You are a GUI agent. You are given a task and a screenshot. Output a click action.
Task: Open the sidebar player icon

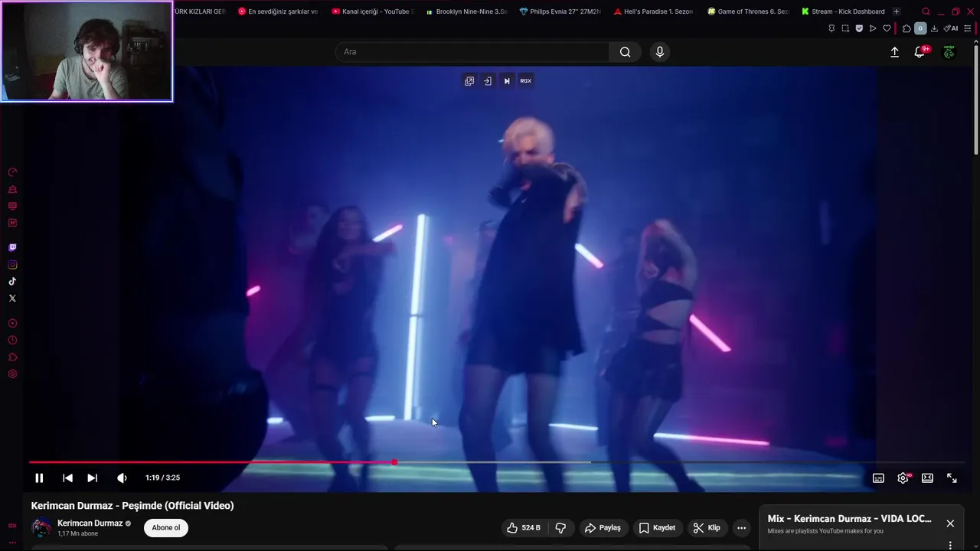coord(12,323)
